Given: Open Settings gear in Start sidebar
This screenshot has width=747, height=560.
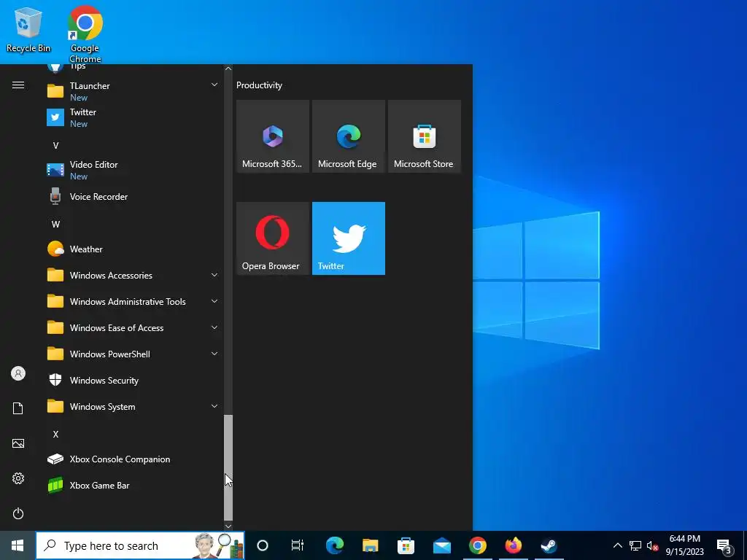Looking at the screenshot, I should tap(18, 478).
